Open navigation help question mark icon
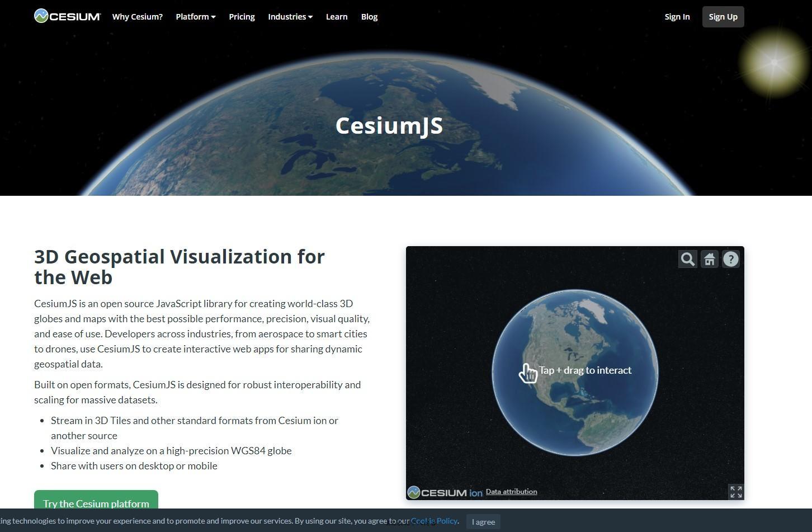 pyautogui.click(x=730, y=260)
